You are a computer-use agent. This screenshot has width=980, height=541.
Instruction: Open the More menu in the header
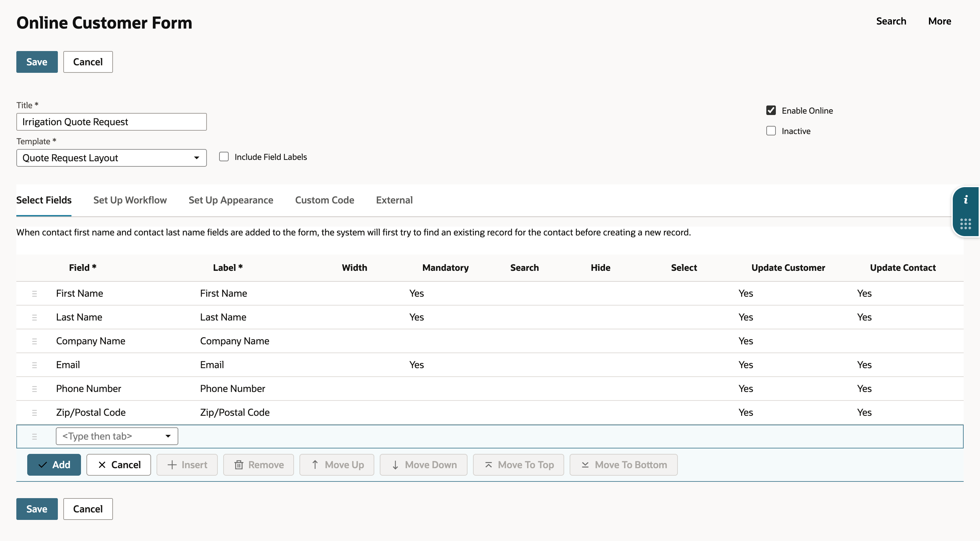940,21
